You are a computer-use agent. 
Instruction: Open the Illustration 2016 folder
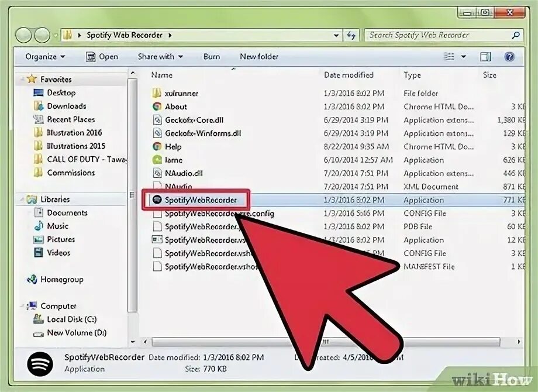pos(74,132)
